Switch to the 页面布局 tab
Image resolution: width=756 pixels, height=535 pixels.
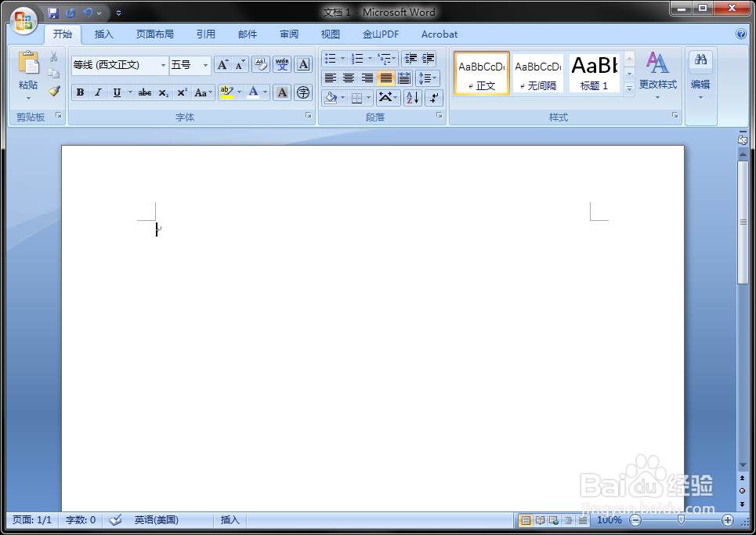155,34
